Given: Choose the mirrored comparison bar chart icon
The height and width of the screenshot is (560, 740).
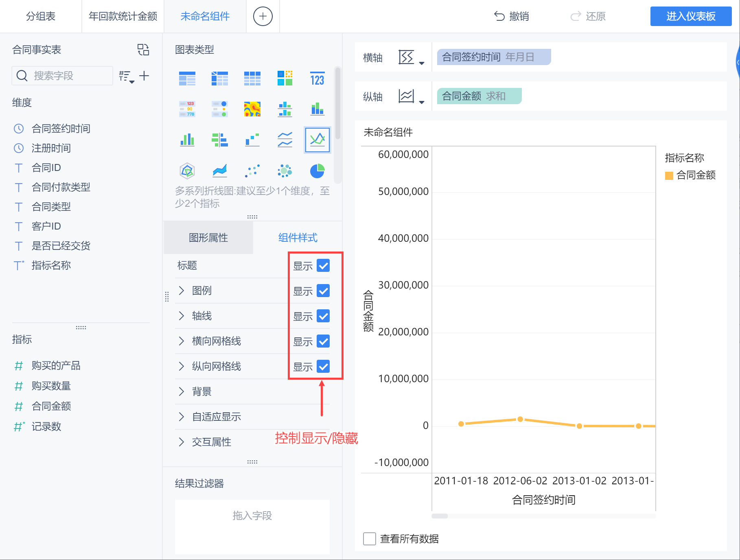Looking at the screenshot, I should pyautogui.click(x=220, y=140).
